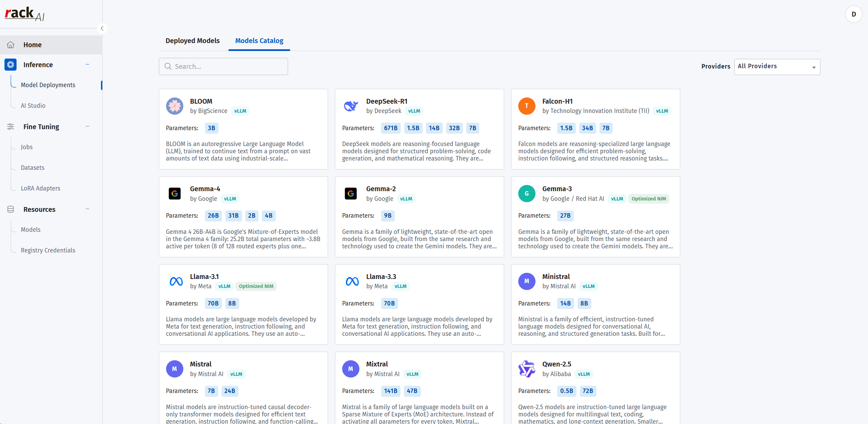Image resolution: width=868 pixels, height=424 pixels.
Task: Select the Models Catalog tab
Action: pos(259,41)
